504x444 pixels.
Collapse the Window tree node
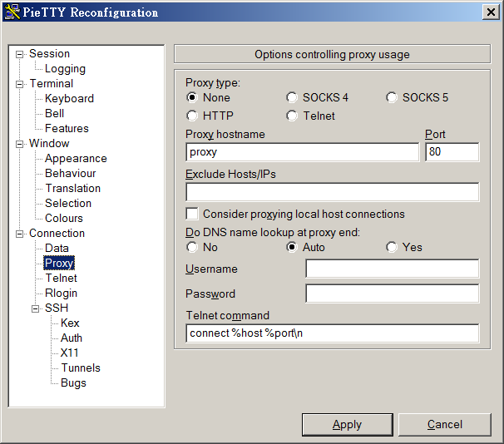point(20,144)
